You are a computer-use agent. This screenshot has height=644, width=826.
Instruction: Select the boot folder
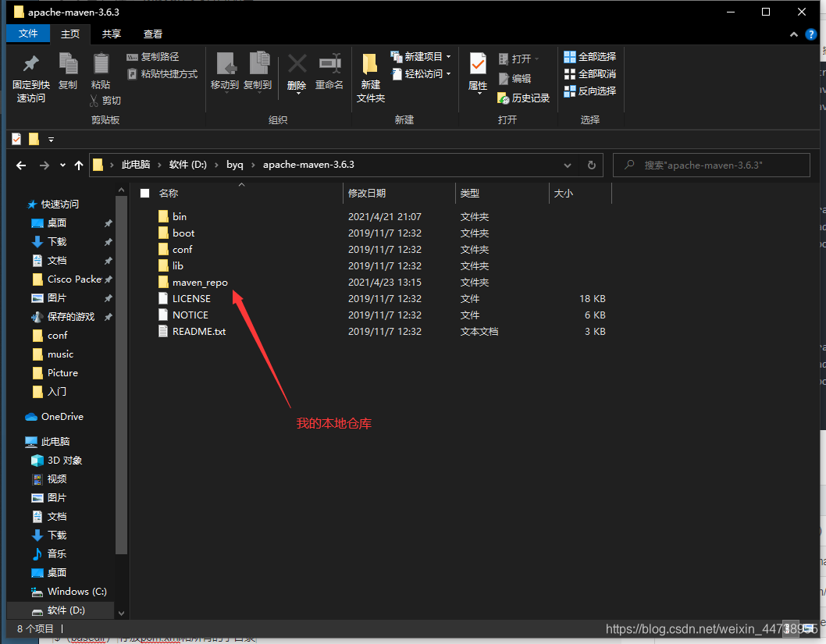click(176, 233)
